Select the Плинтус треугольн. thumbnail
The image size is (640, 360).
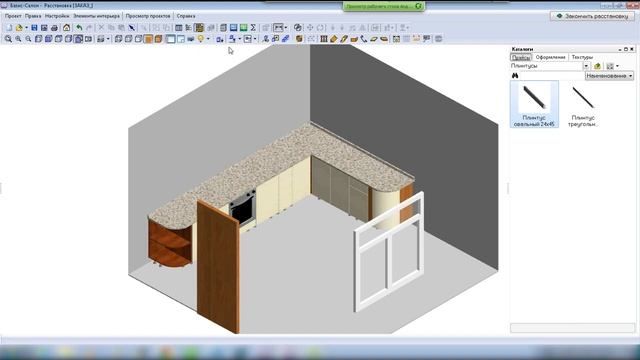[583, 104]
